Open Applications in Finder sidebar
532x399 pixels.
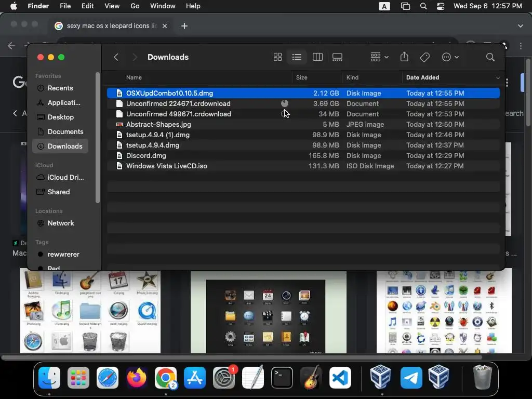(60, 102)
